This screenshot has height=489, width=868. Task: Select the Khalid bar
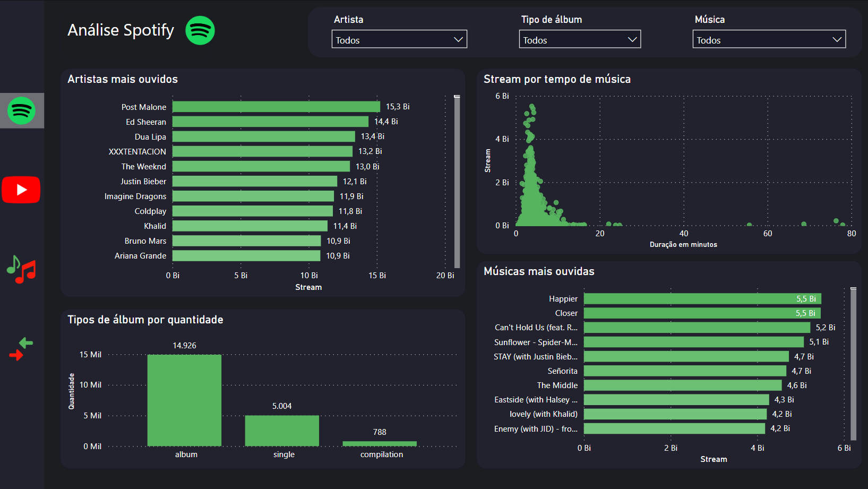250,226
